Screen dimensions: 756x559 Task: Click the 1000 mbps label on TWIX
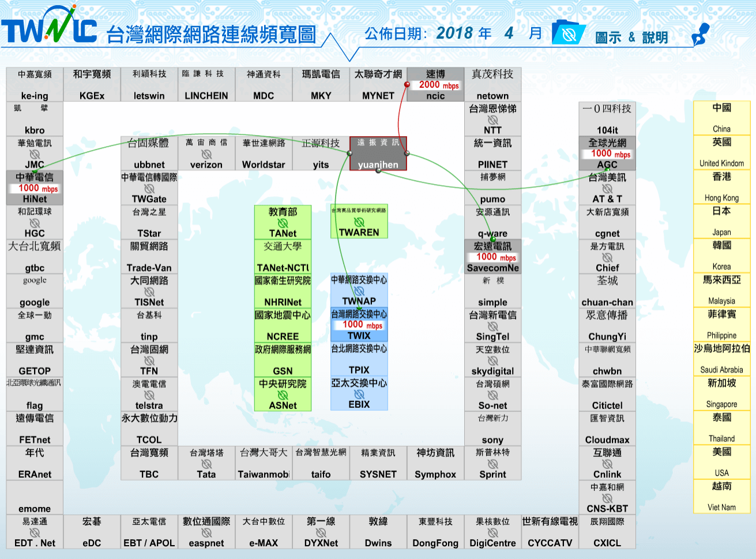(362, 325)
